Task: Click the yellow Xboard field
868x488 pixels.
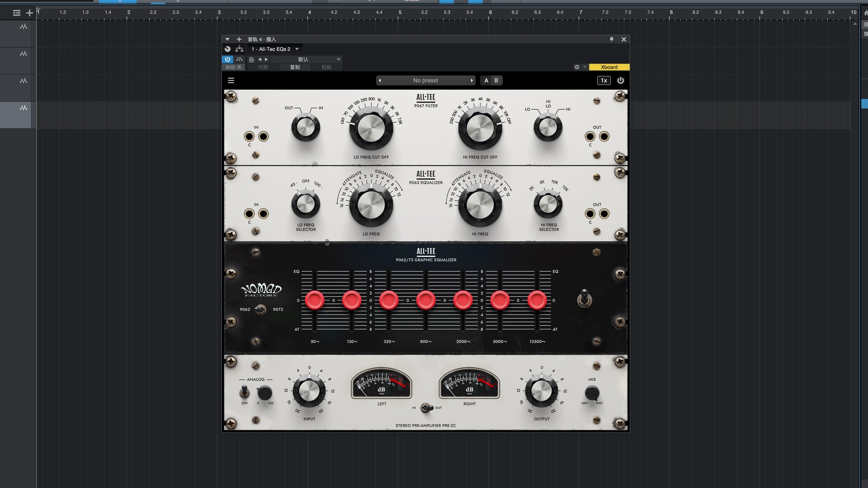Action: (x=609, y=67)
